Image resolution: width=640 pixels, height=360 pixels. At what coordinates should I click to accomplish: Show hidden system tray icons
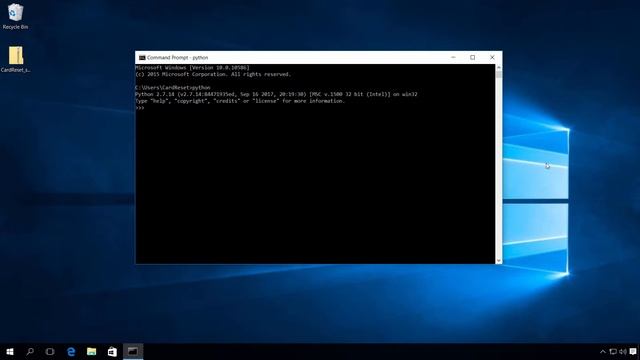(602, 351)
